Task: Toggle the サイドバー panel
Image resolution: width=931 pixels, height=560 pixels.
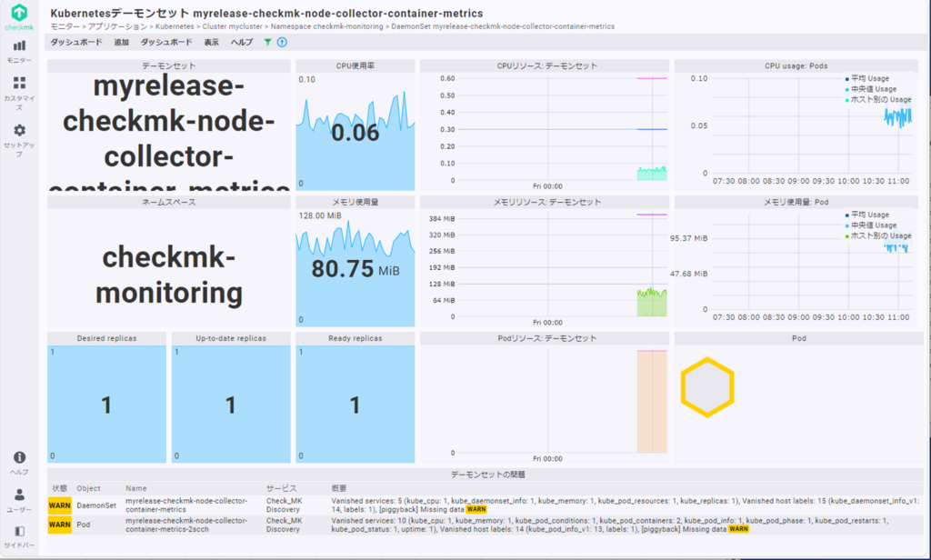Action: click(x=19, y=536)
